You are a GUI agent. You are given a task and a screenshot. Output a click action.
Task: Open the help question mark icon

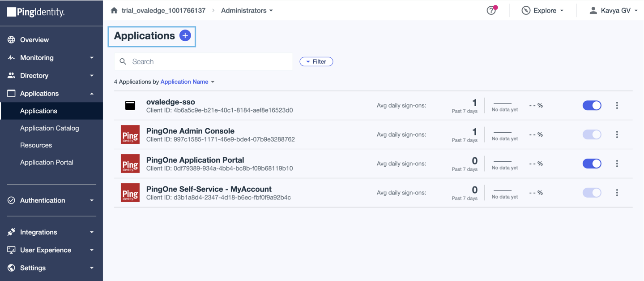pos(491,10)
